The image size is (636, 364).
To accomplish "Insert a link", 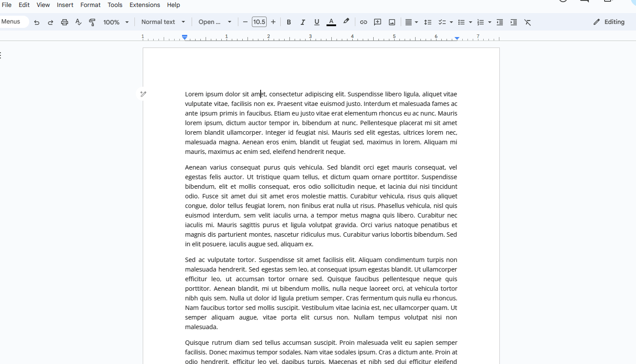I will point(363,22).
